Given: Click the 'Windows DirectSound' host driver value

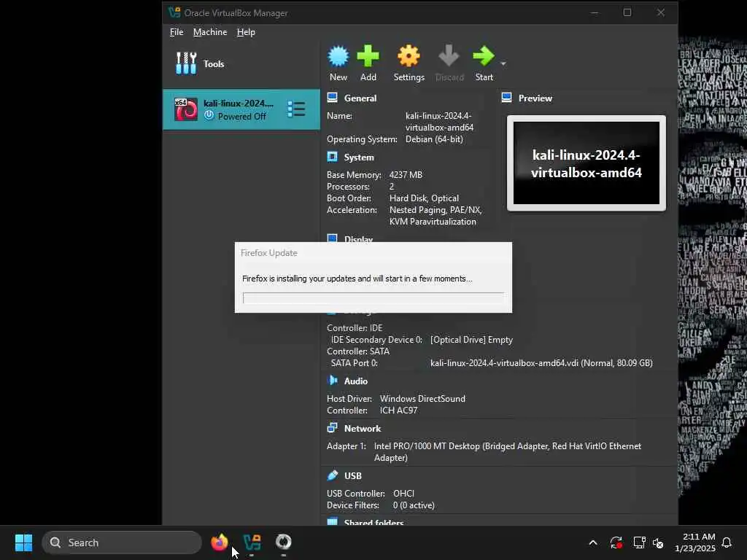Looking at the screenshot, I should tap(422, 399).
